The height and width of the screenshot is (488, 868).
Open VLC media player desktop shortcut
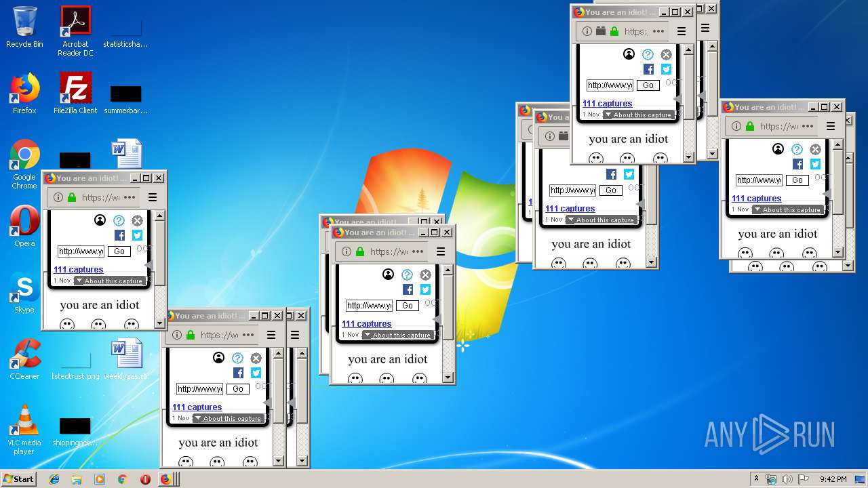(x=24, y=430)
